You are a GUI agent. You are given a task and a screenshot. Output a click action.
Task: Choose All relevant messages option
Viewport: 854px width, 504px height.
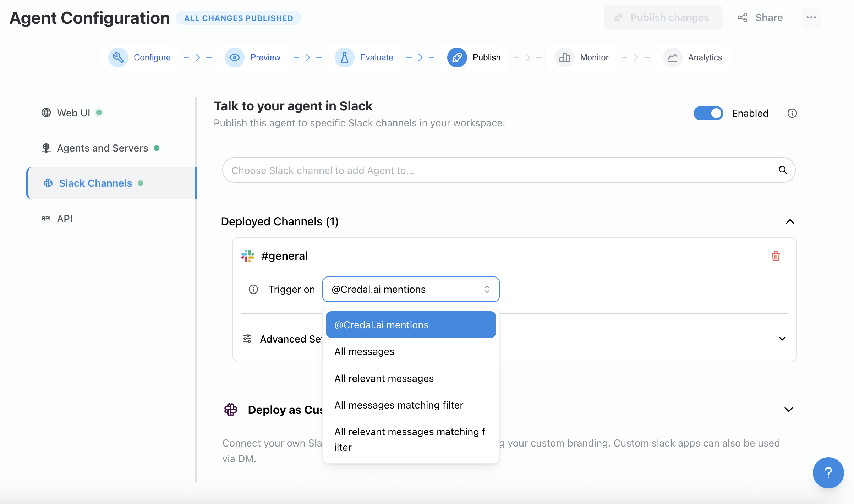point(384,378)
